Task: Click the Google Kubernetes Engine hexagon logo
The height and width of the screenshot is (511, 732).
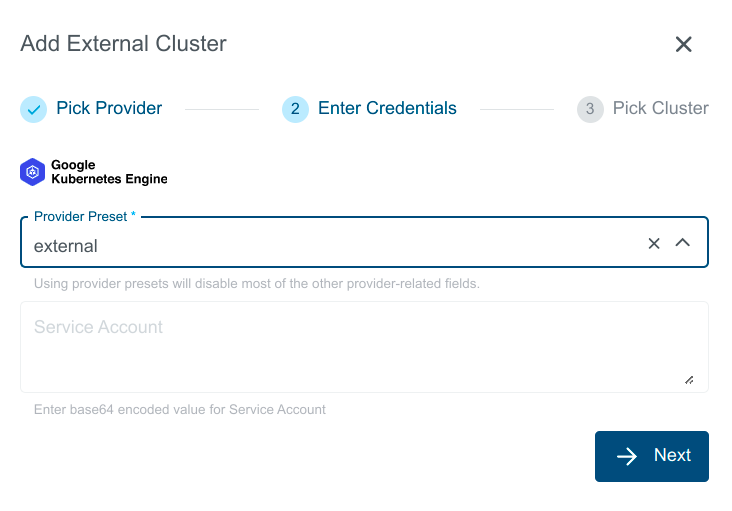Action: pos(33,172)
